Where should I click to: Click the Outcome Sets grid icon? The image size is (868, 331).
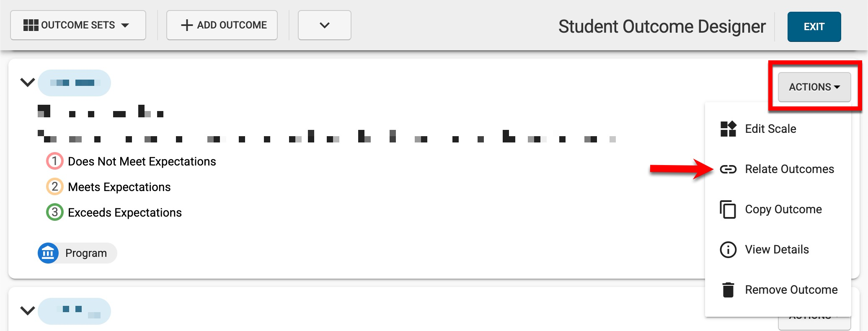[x=31, y=25]
